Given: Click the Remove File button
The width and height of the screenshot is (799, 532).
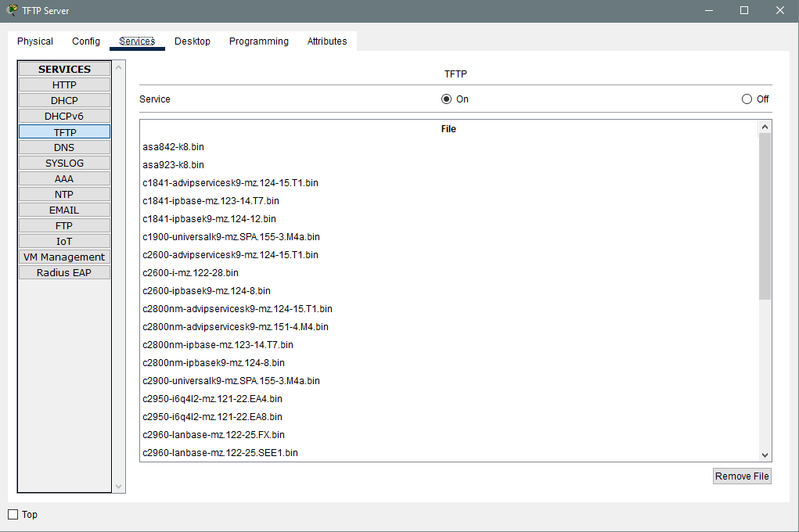Looking at the screenshot, I should click(x=742, y=476).
